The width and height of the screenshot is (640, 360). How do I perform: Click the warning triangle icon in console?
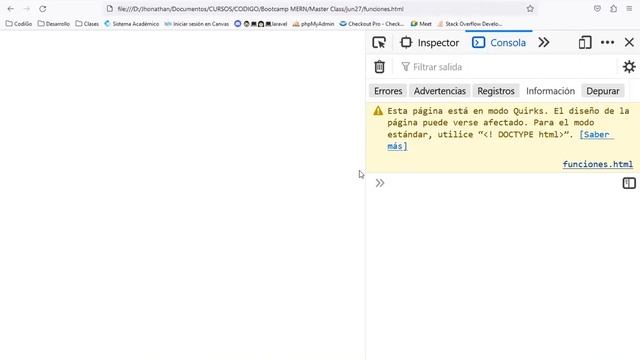tap(378, 111)
